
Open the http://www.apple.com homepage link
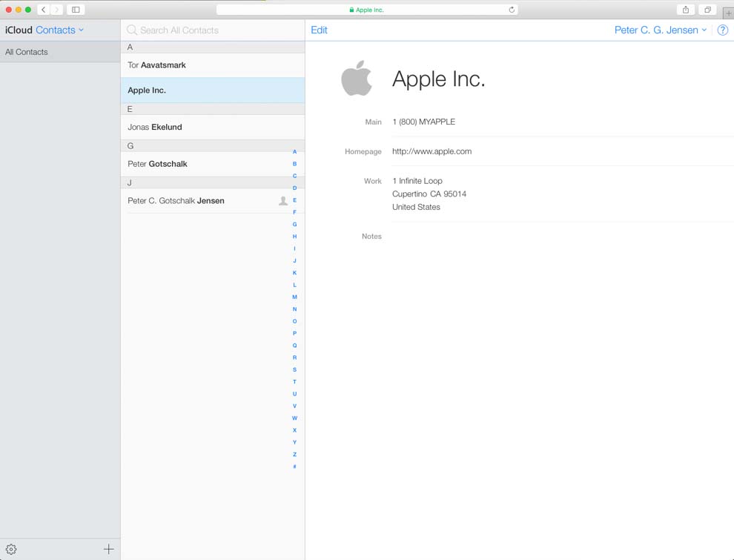tap(432, 151)
